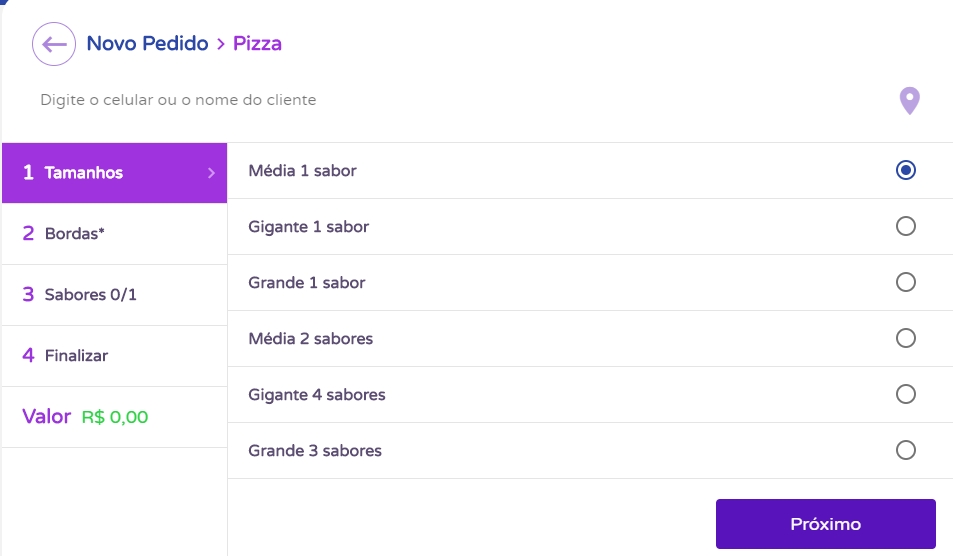The image size is (953, 556).
Task: Select Grande 1 sabor radio button
Action: tap(905, 283)
